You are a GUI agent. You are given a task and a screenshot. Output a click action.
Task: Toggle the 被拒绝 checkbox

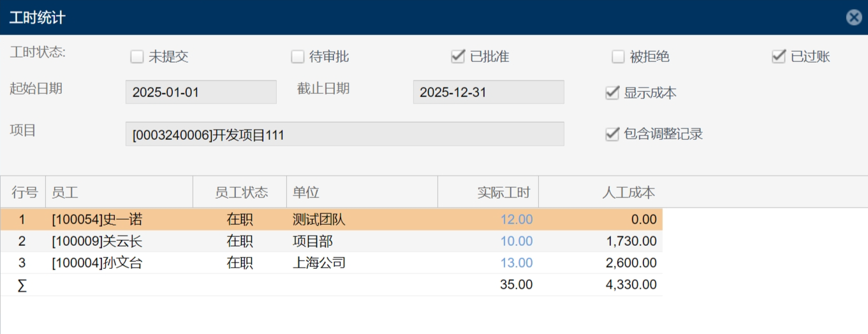[618, 57]
